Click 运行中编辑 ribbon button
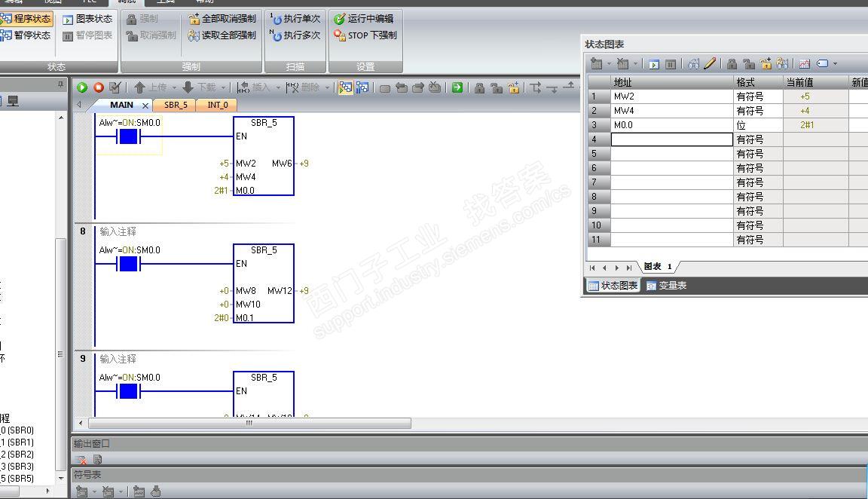Image resolution: width=868 pixels, height=499 pixels. pos(364,19)
